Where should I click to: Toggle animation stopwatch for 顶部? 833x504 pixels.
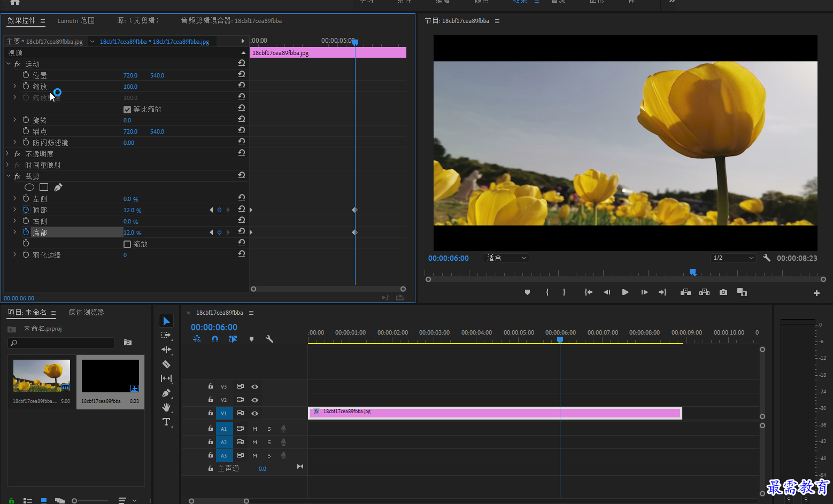point(26,210)
